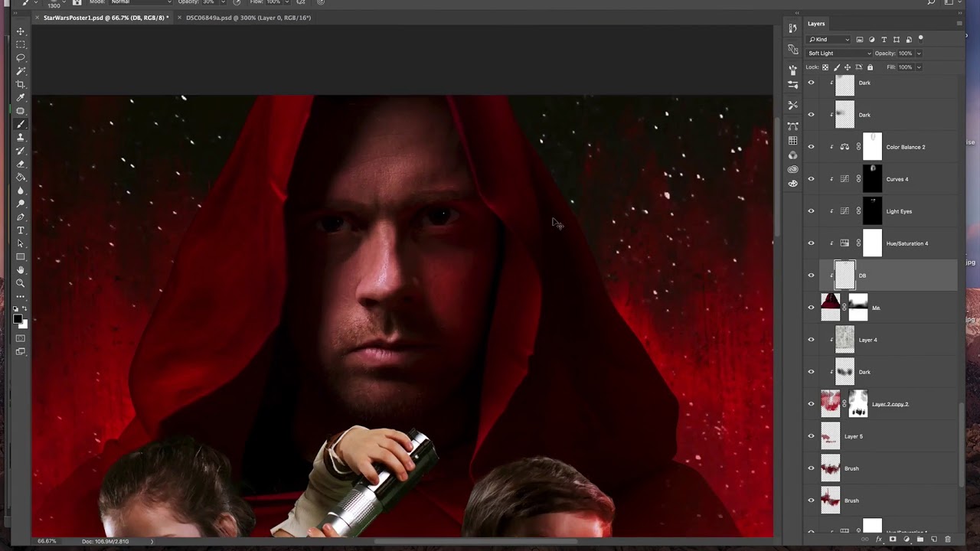This screenshot has height=551, width=980.
Task: Hide the Hue/Saturation 4 layer
Action: pyautogui.click(x=812, y=243)
